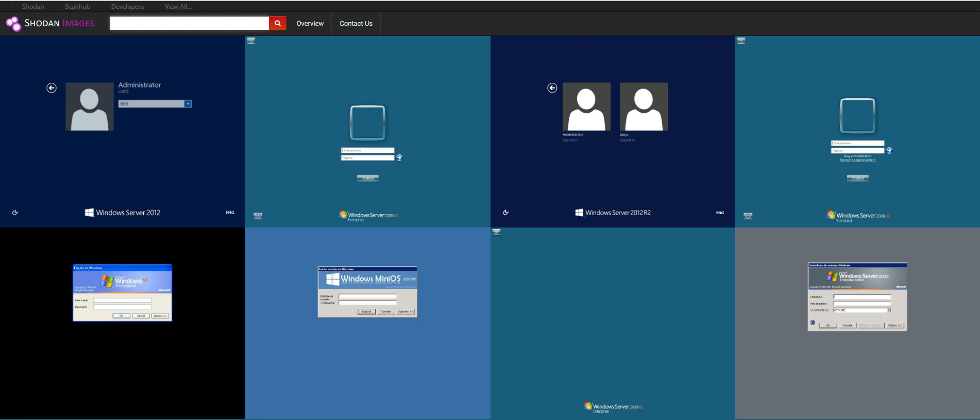Click the Administrator avatar in Server 2012 R2 screenshot

pos(586,107)
